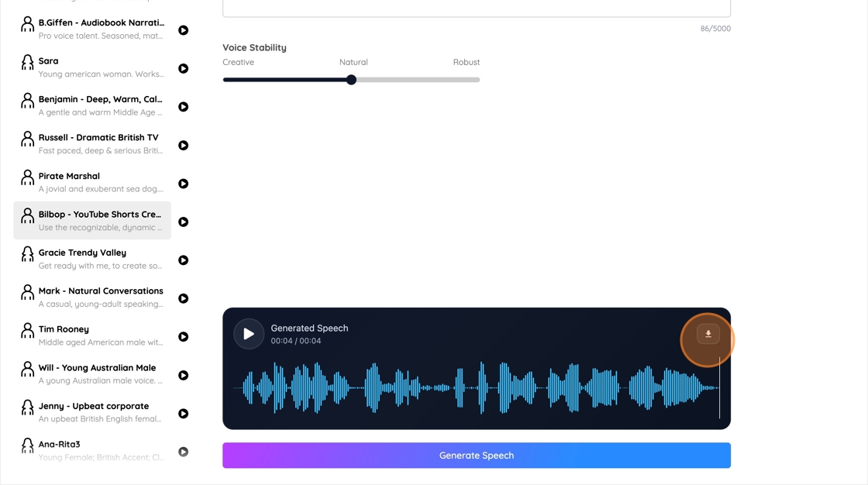Image resolution: width=868 pixels, height=485 pixels.
Task: Preview Will Young Australian Male voice
Action: [x=183, y=376]
